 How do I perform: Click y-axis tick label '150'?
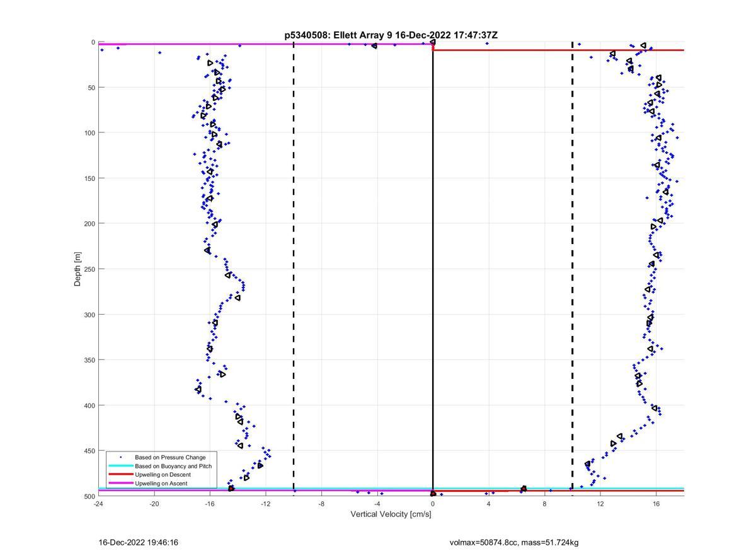tap(89, 178)
